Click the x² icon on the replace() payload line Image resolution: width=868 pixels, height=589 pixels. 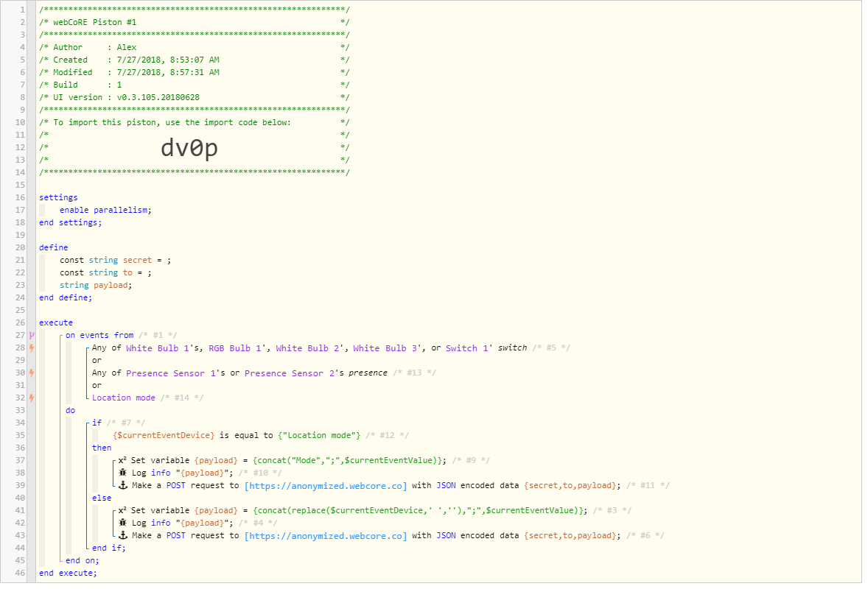pyautogui.click(x=122, y=510)
